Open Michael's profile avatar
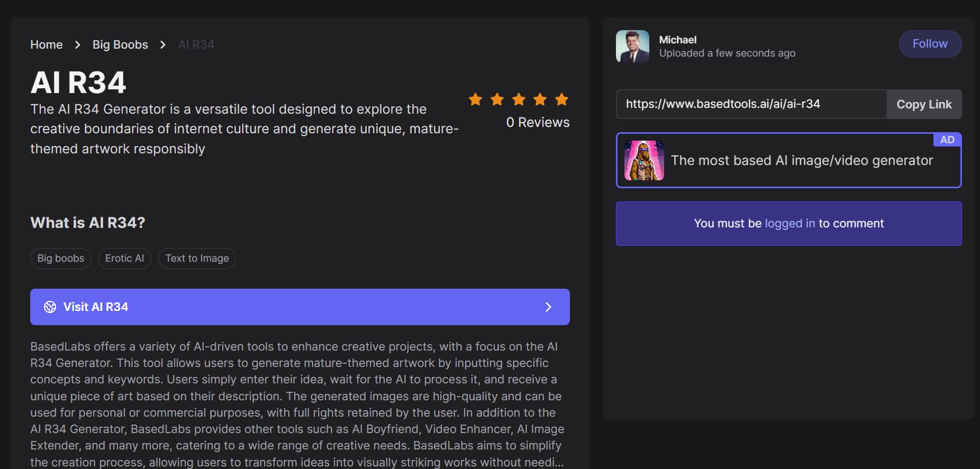980x469 pixels. click(x=632, y=47)
